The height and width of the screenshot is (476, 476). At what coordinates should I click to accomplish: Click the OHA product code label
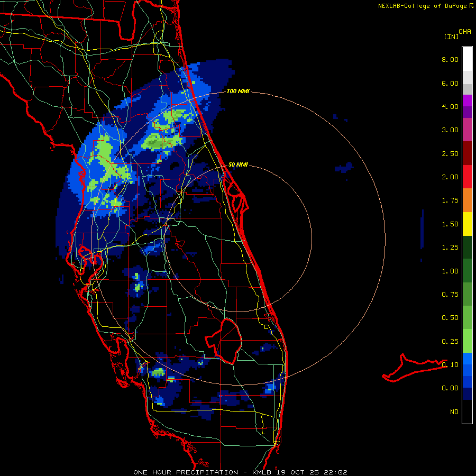pos(465,32)
